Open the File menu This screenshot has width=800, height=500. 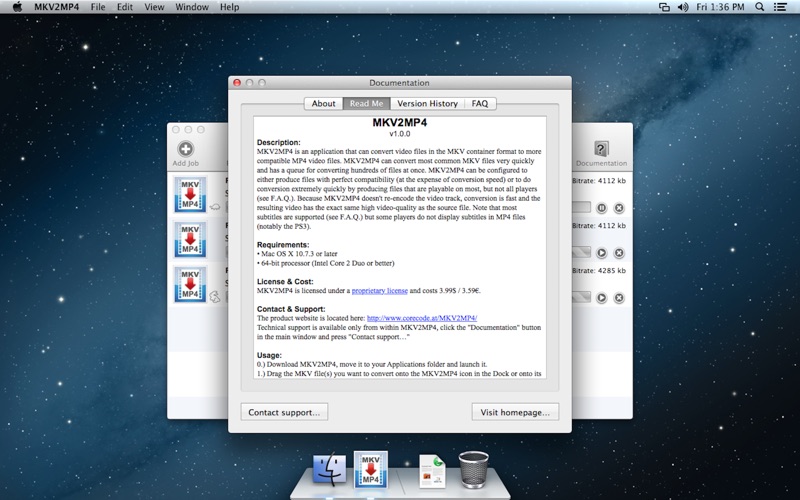click(98, 7)
